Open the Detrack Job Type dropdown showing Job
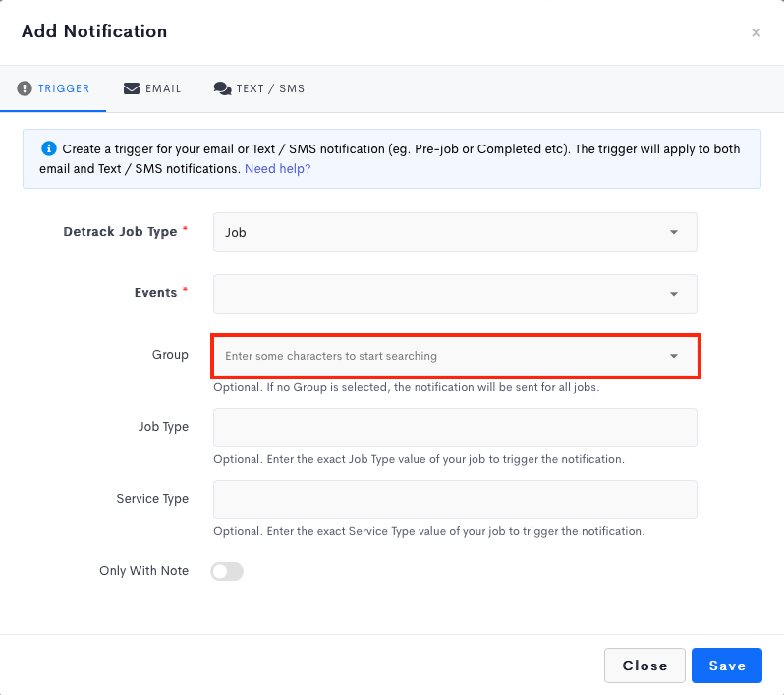 (455, 232)
